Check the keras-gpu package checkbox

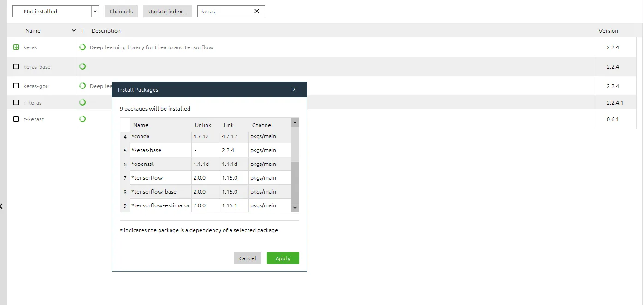[x=16, y=86]
